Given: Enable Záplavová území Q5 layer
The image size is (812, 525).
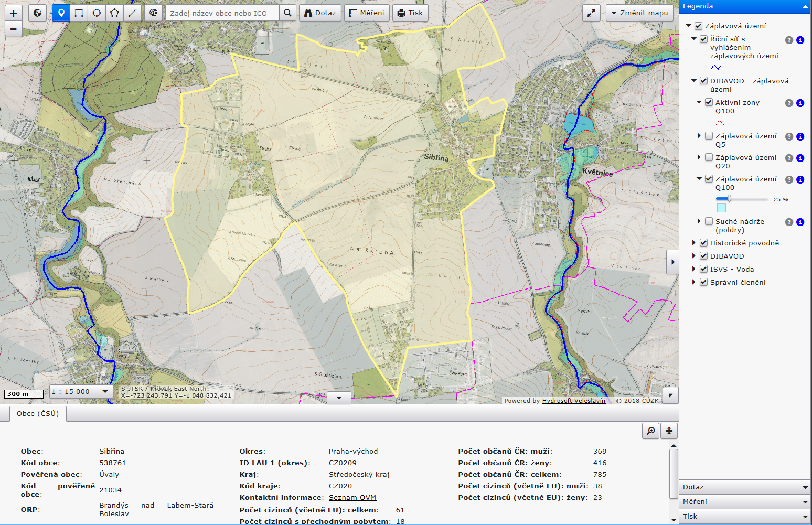Looking at the screenshot, I should click(709, 136).
